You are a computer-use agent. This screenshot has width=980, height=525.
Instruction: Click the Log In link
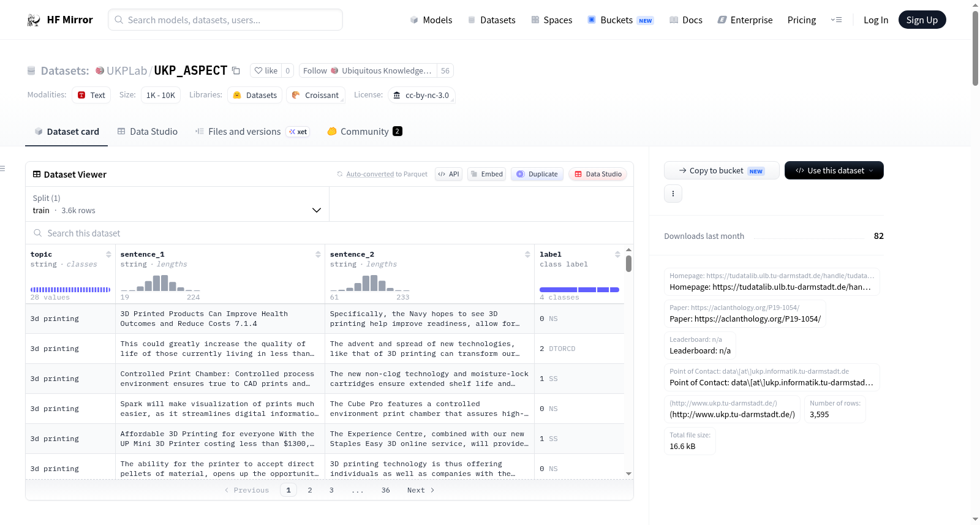876,20
